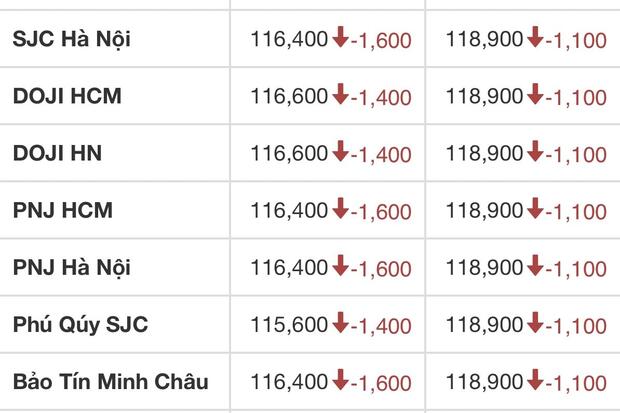Click the 118,900 sell price for PNJ HCM
Screen dimensions: 620x413
pos(484,210)
